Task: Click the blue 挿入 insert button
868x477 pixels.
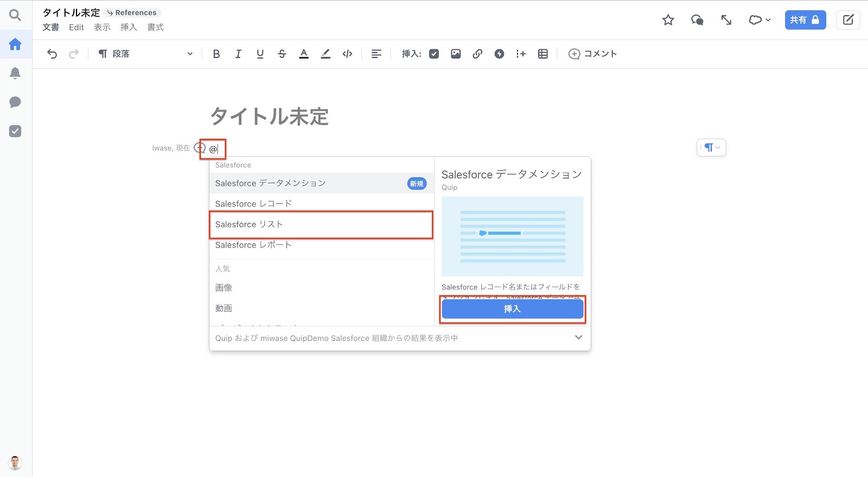Action: 512,309
